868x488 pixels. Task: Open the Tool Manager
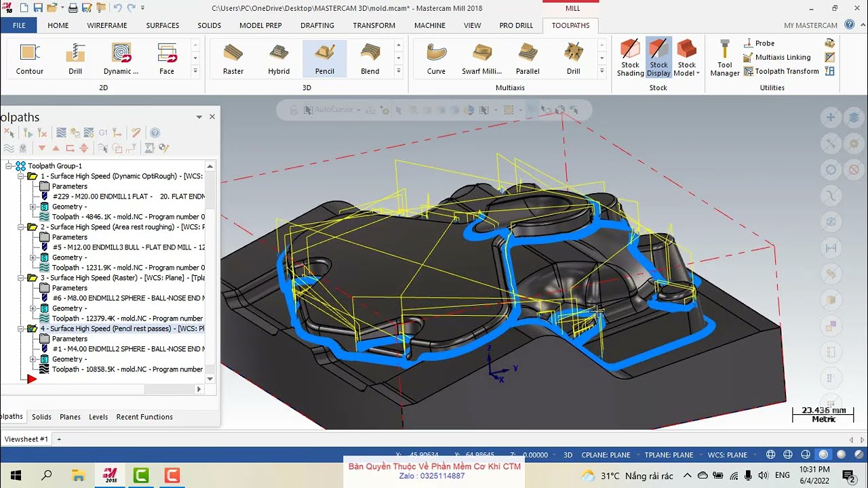[725, 59]
